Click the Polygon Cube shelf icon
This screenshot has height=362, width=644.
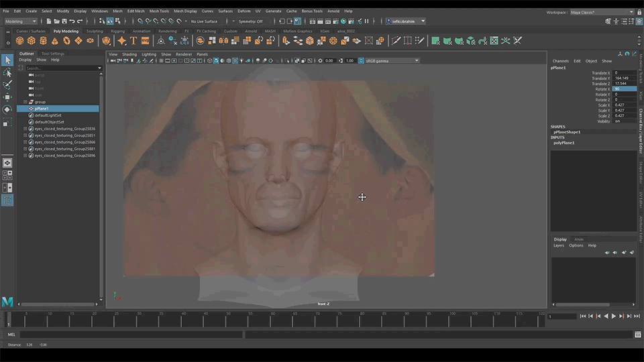coord(32,41)
